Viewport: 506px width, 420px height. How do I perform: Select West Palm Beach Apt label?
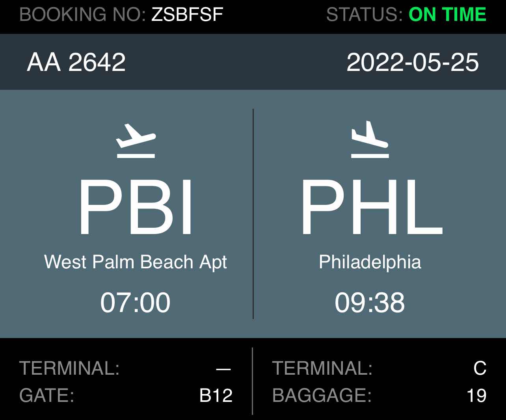(x=136, y=263)
